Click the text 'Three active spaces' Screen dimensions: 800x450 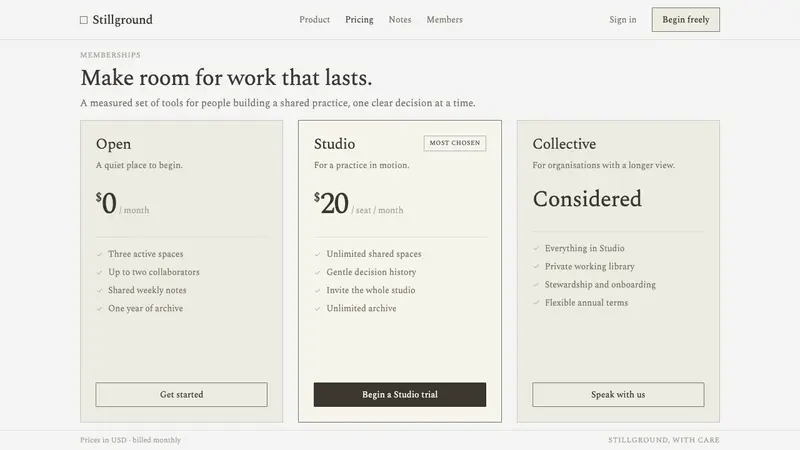click(x=145, y=254)
